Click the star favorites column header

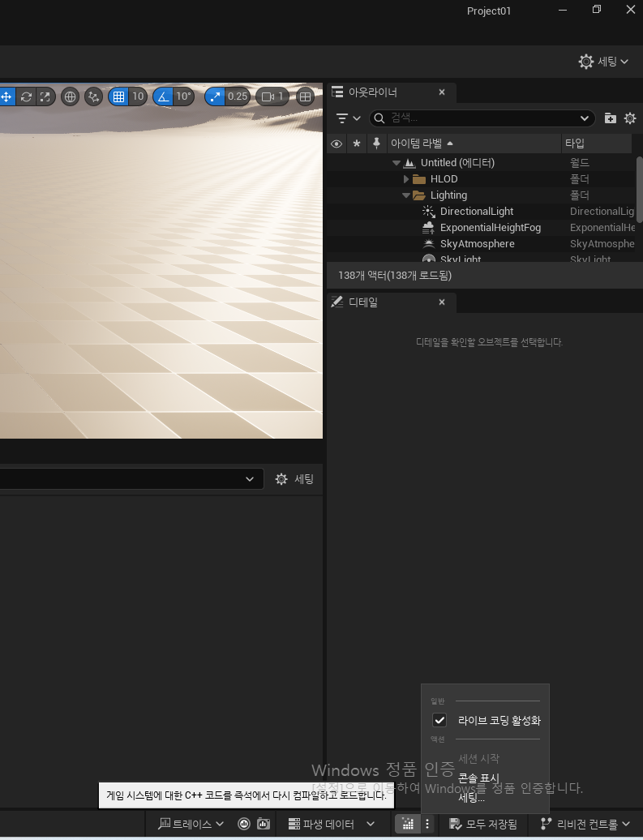click(357, 144)
